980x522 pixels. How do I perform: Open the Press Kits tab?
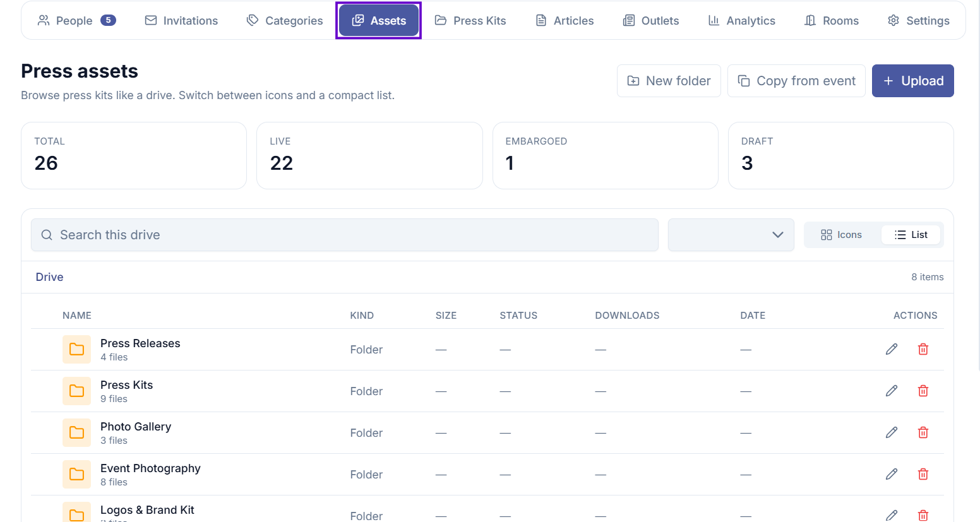tap(470, 21)
